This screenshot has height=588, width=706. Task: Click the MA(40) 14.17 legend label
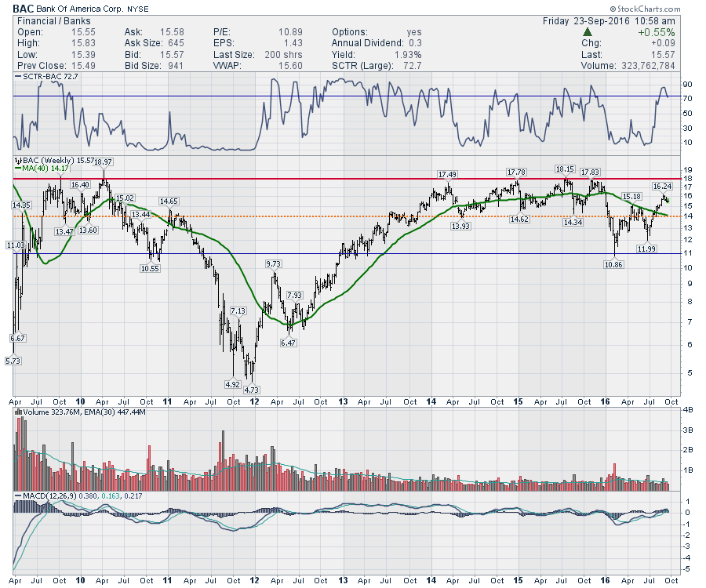[x=42, y=169]
